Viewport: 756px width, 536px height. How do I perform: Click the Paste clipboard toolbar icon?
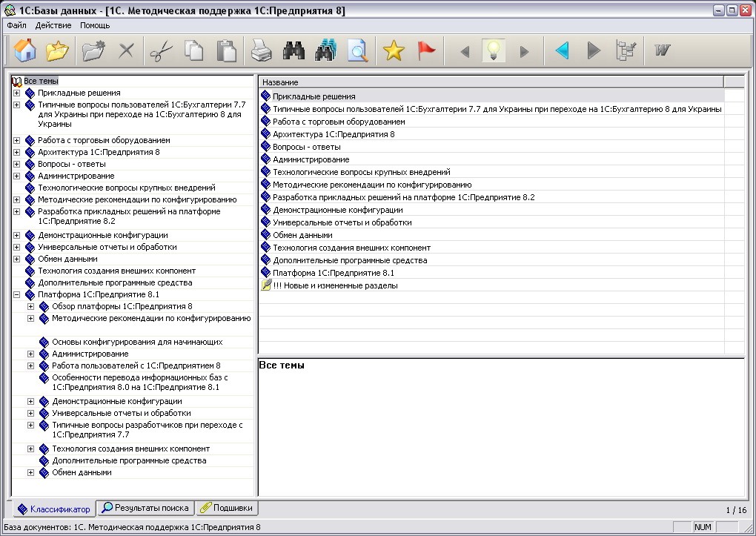[227, 50]
